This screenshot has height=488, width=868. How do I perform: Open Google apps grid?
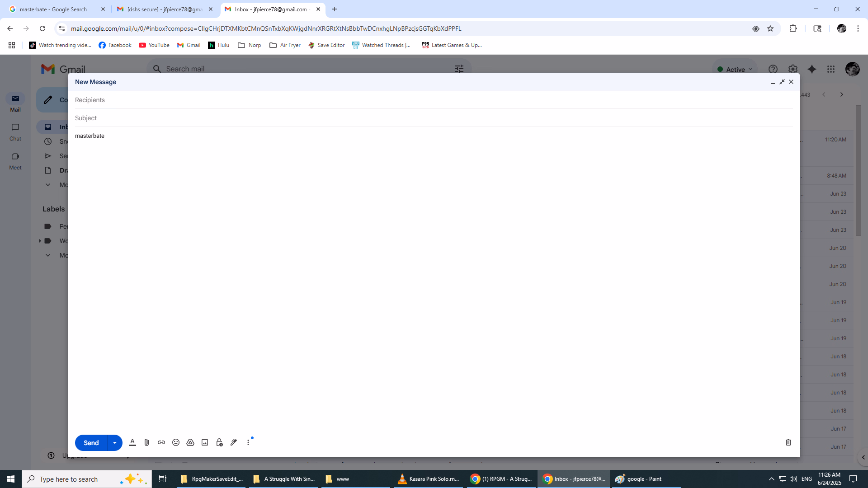(x=831, y=69)
